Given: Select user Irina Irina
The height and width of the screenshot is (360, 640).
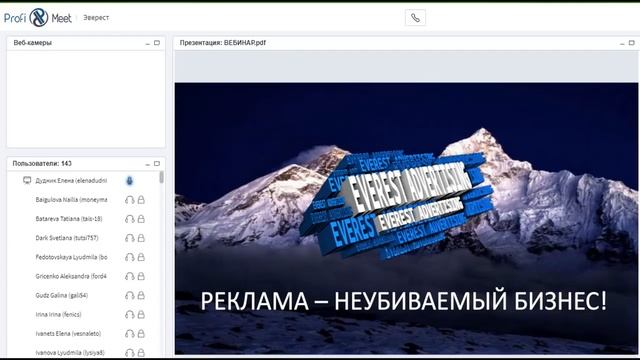Looking at the screenshot, I should pos(58,315).
